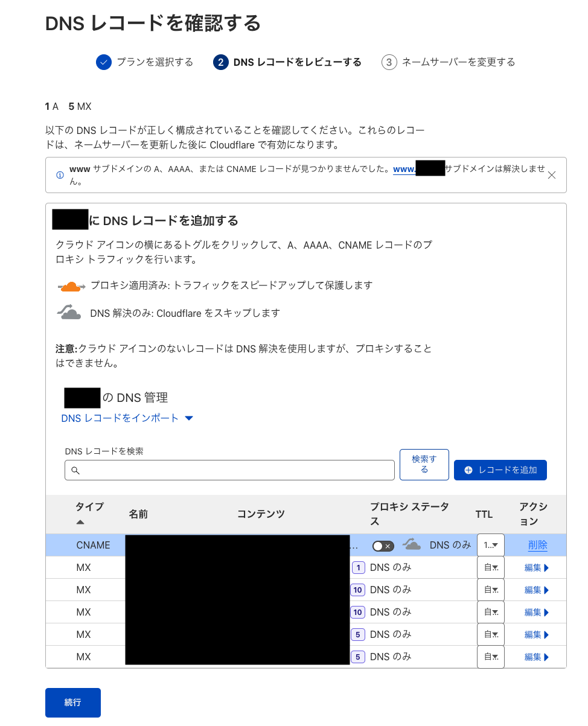Screen dimensions: 588x726
Task: Click the plus icon on レコードを追加 button
Action: coord(468,470)
